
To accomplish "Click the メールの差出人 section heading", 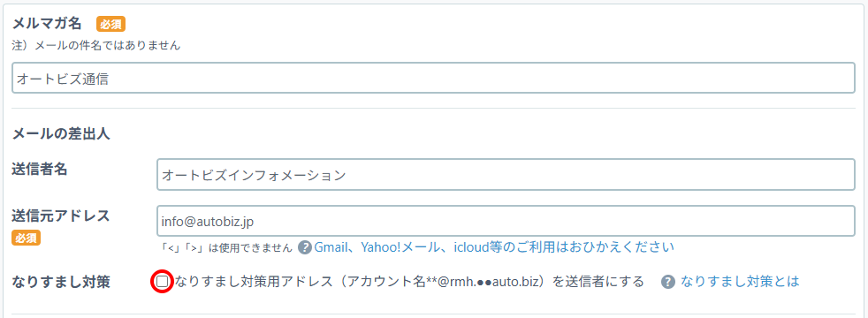I will pos(60,134).
